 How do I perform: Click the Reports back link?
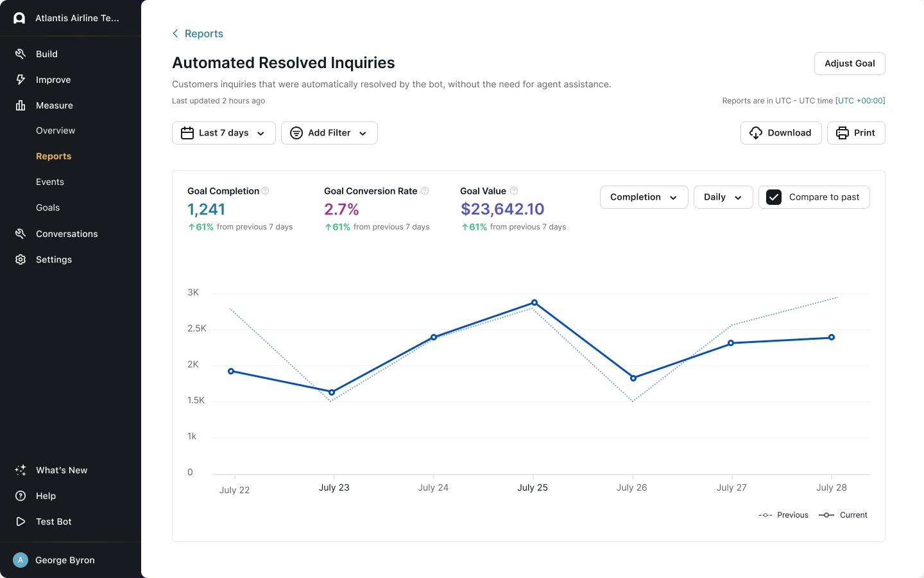tap(198, 33)
